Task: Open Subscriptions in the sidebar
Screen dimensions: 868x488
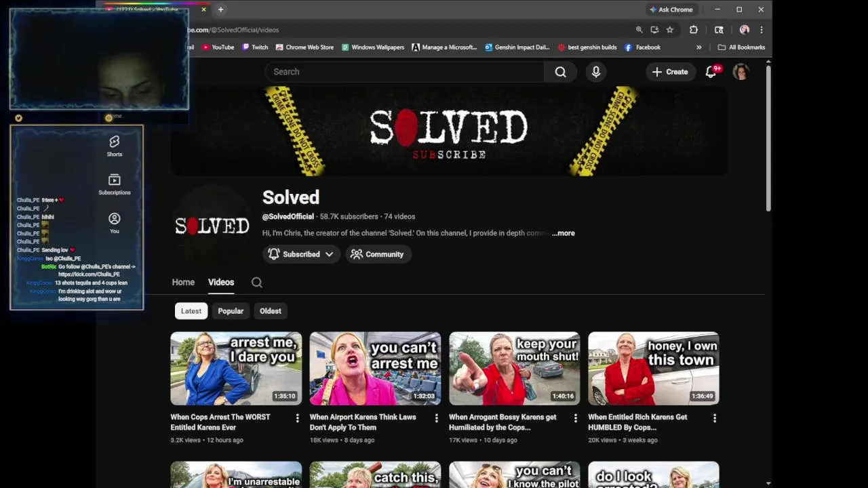Action: click(x=115, y=184)
